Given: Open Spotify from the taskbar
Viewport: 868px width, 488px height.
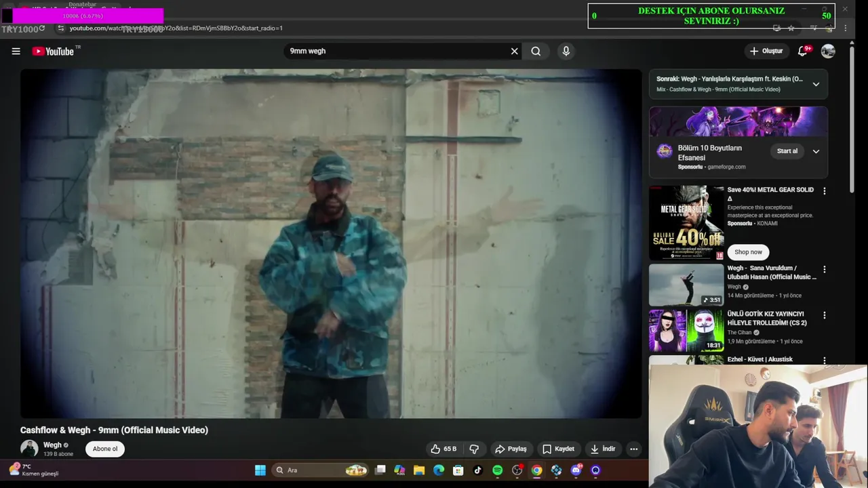Looking at the screenshot, I should [x=498, y=470].
